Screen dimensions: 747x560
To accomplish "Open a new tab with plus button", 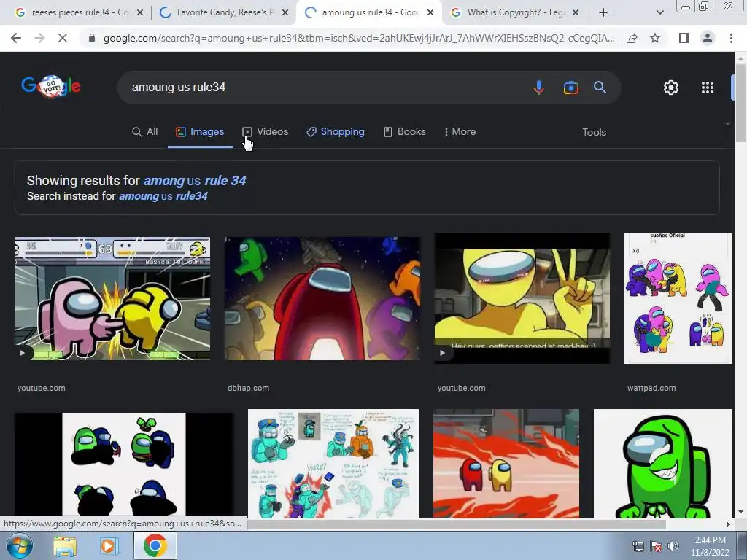I will (x=603, y=12).
